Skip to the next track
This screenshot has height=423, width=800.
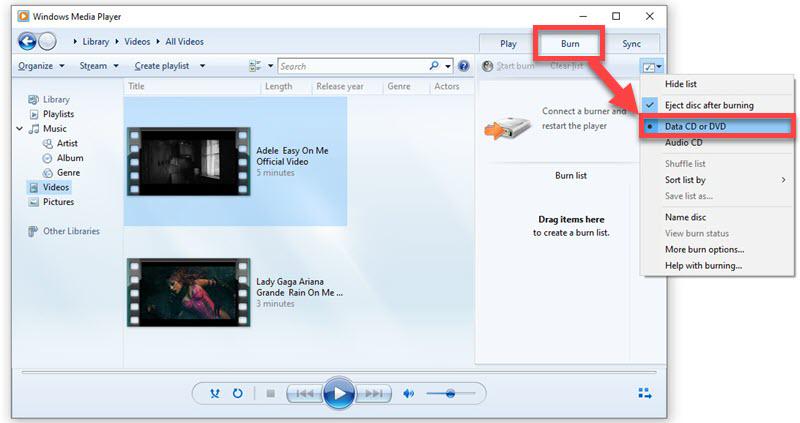373,393
